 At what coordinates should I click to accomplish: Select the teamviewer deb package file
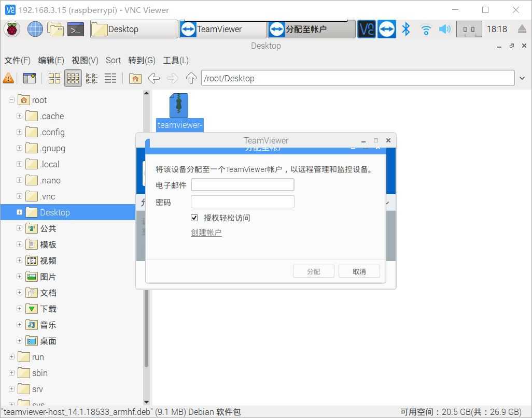(179, 112)
